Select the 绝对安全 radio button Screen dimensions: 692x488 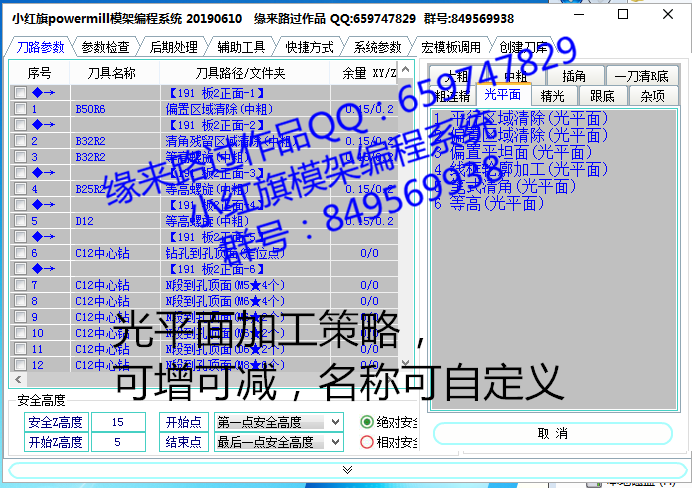coord(367,422)
